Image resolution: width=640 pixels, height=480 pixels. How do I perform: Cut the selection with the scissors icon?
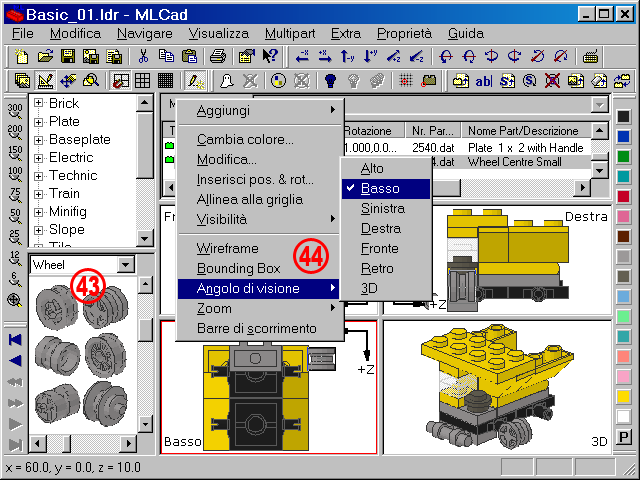tap(143, 56)
